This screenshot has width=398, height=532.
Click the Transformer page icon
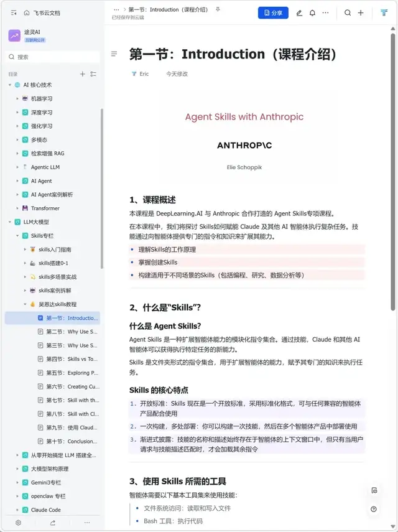tap(25, 208)
